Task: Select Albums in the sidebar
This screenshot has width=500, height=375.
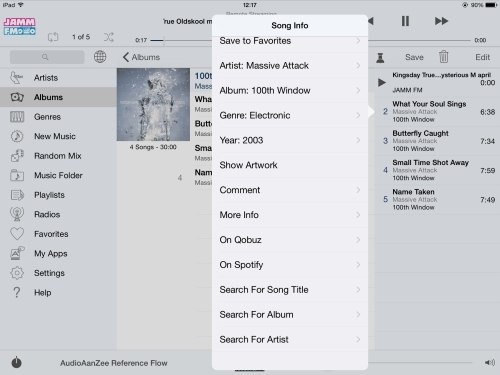Action: [58, 97]
